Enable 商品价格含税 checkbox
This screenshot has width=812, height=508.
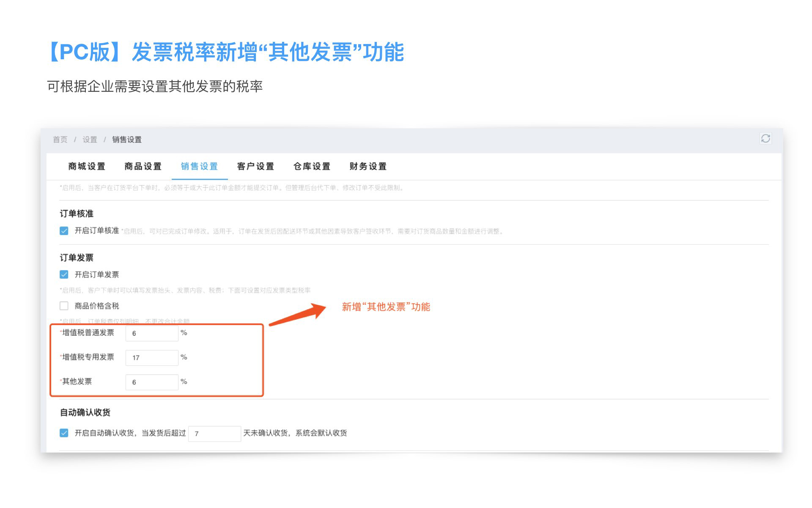[64, 306]
